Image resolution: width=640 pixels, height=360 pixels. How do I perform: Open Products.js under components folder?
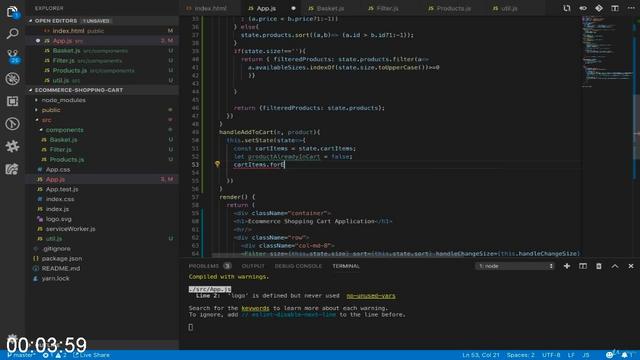coord(103,160)
